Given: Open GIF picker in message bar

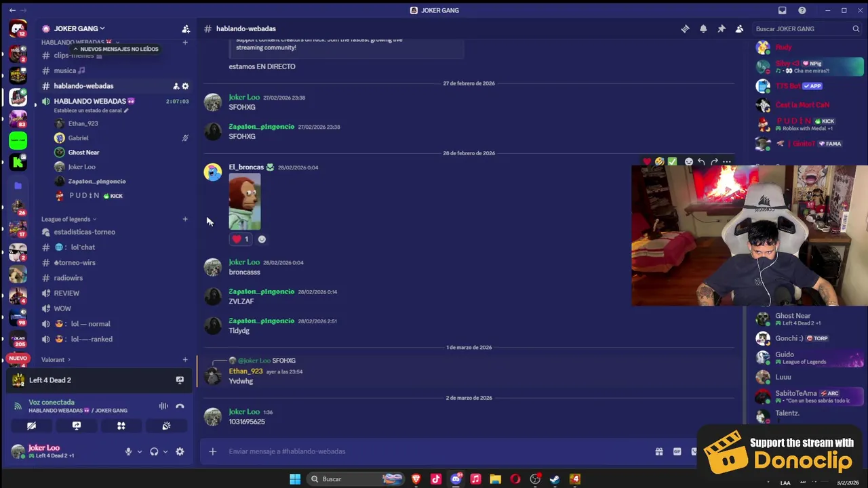Looking at the screenshot, I should click(677, 451).
